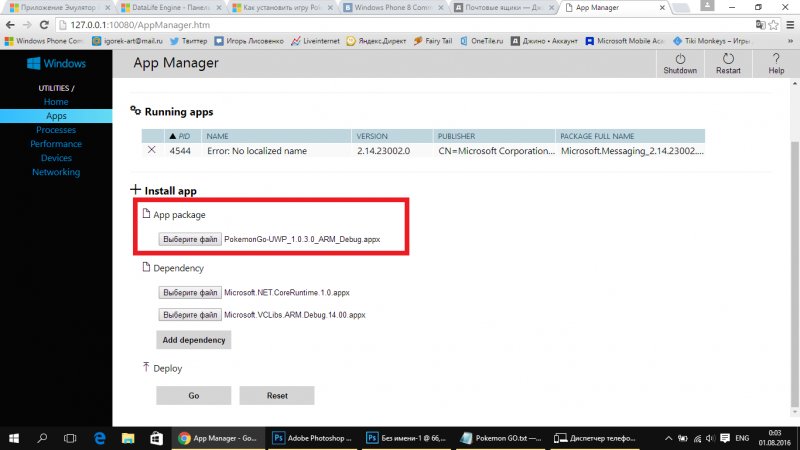Bookmark this page with star icon
The image size is (800, 450).
tap(763, 24)
